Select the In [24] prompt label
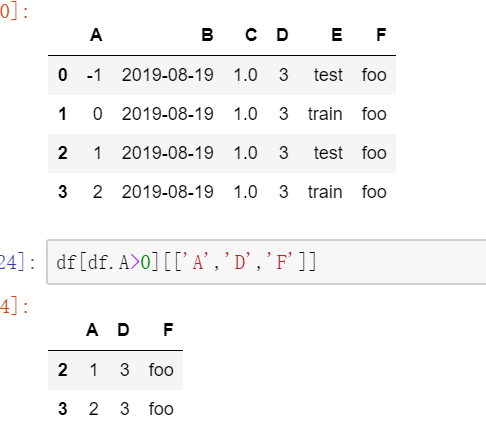This screenshot has height=434, width=486. (17, 262)
